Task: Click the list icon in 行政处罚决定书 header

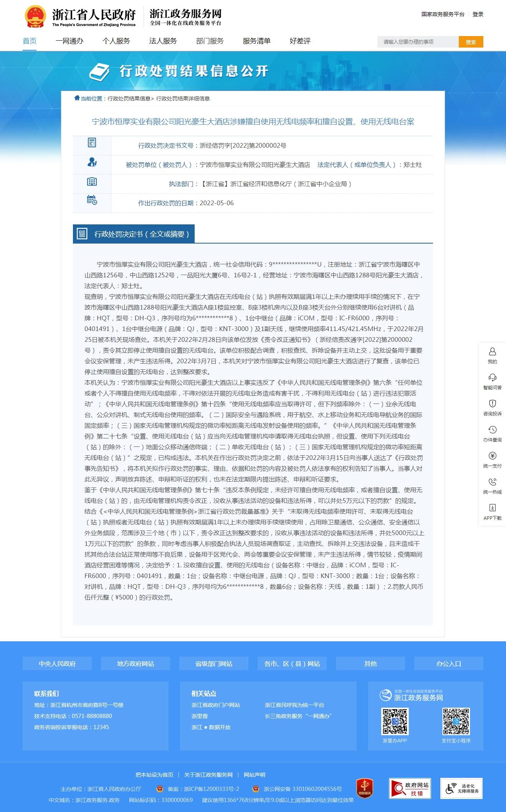Action: coord(82,234)
